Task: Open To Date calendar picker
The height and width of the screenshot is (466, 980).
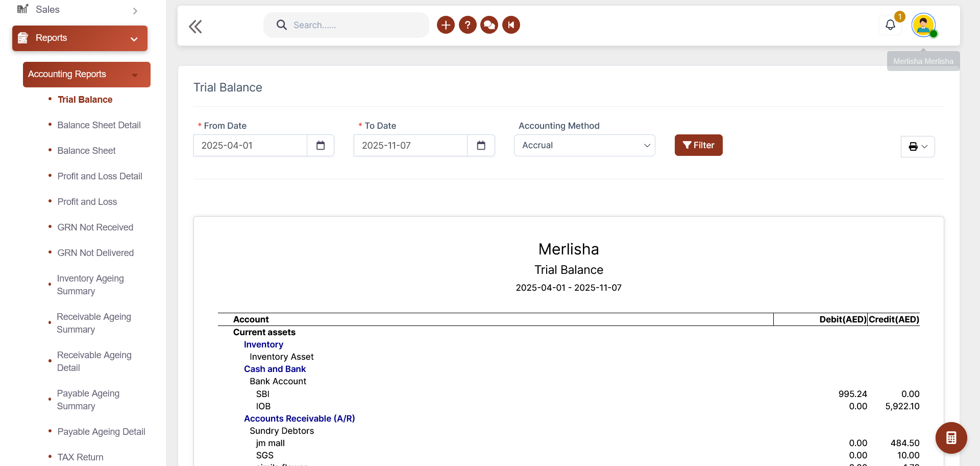Action: 481,146
